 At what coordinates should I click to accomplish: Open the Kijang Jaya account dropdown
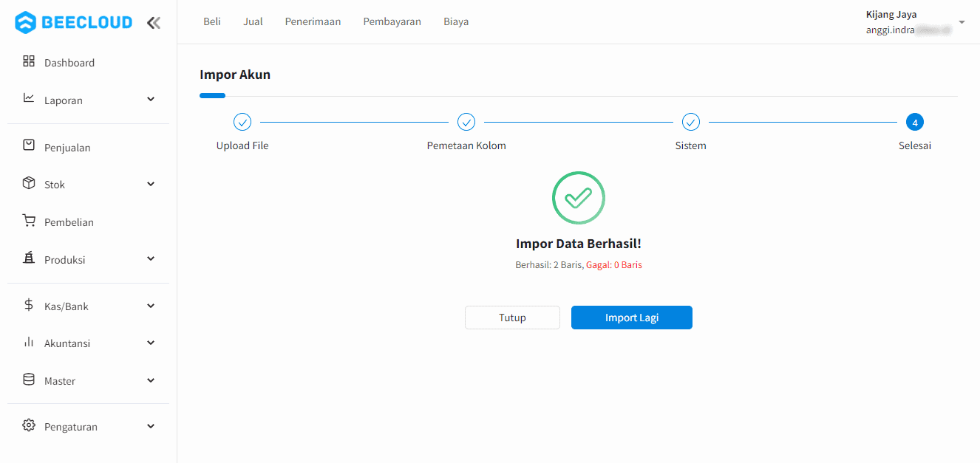tap(962, 22)
